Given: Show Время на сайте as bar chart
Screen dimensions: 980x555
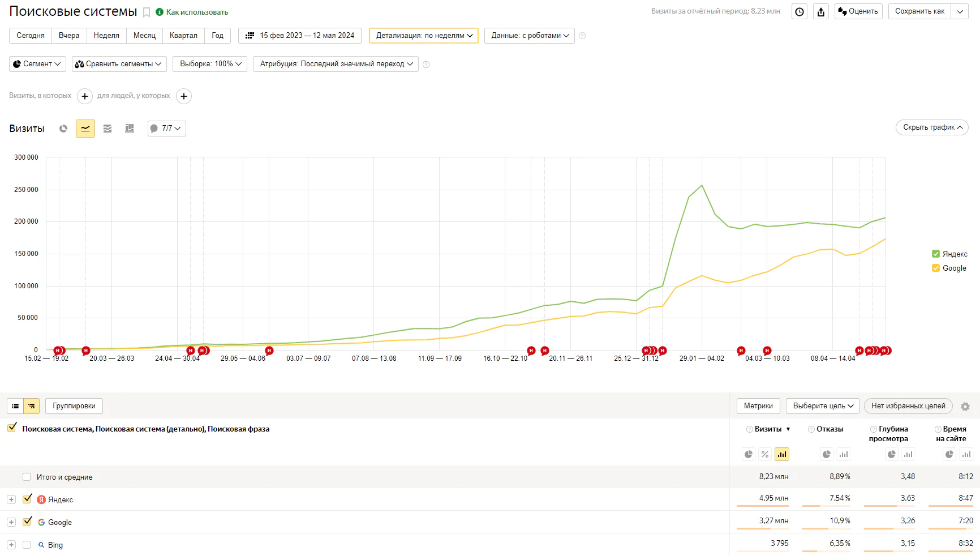Looking at the screenshot, I should pos(966,454).
